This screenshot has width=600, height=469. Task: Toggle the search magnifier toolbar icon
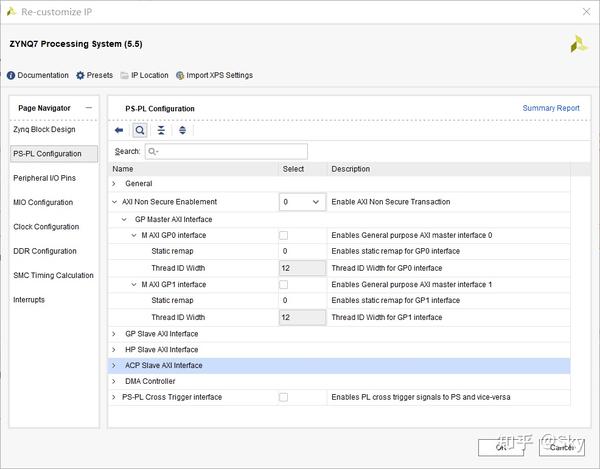140,130
